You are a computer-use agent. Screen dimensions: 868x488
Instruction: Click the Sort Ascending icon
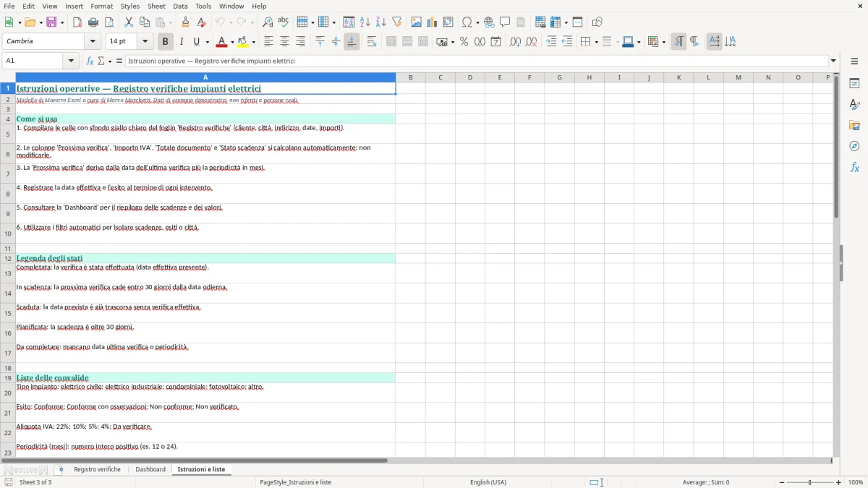[365, 22]
